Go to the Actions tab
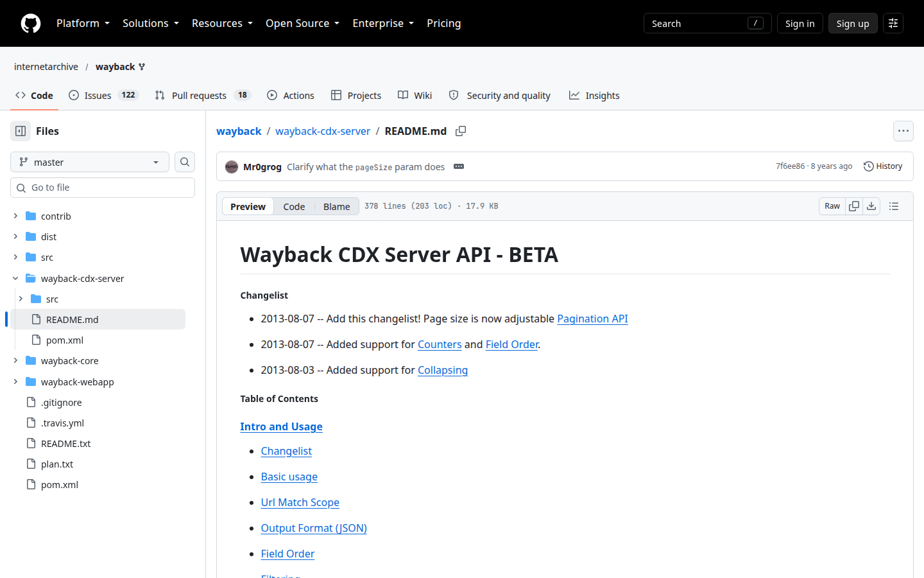Image resolution: width=924 pixels, height=578 pixels. click(291, 95)
